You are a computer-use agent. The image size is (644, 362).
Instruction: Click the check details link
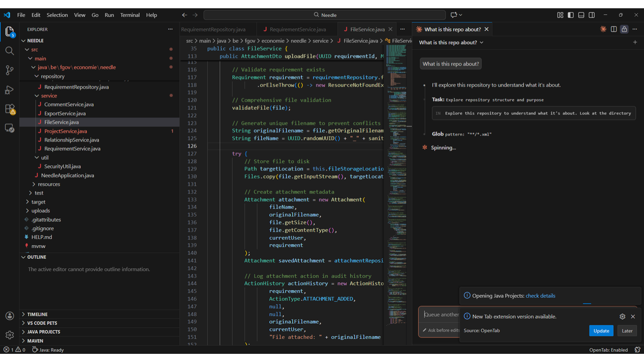click(x=540, y=296)
